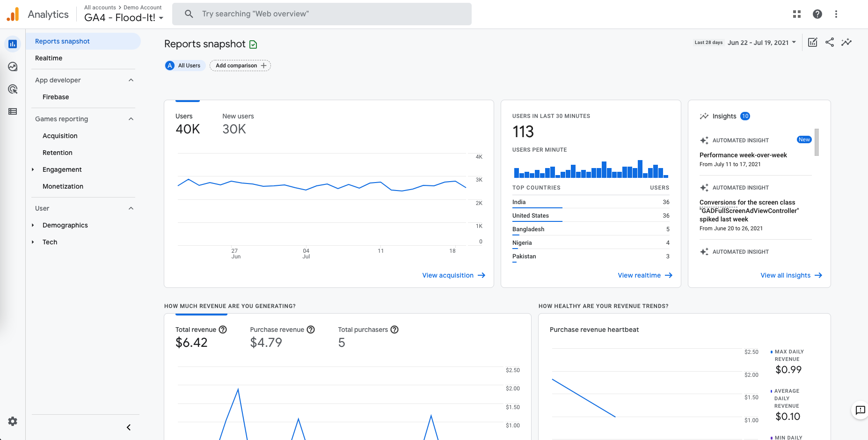Click the Customize report icon

[x=813, y=42]
